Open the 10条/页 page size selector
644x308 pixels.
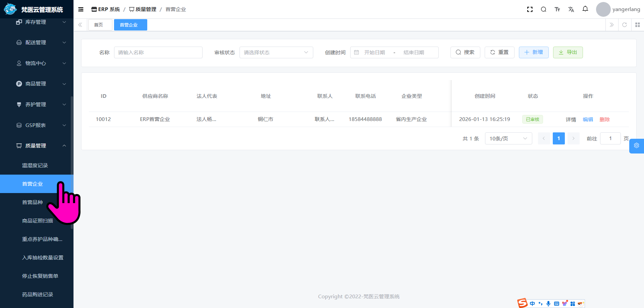click(508, 138)
